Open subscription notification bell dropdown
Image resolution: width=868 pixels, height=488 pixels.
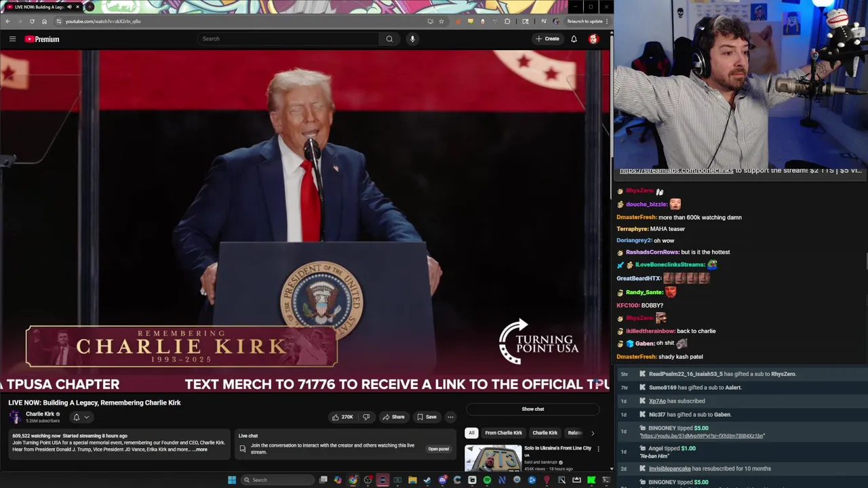80,417
